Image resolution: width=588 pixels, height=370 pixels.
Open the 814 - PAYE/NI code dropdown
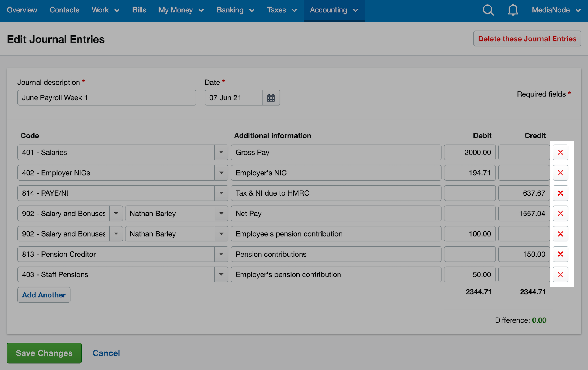[221, 193]
